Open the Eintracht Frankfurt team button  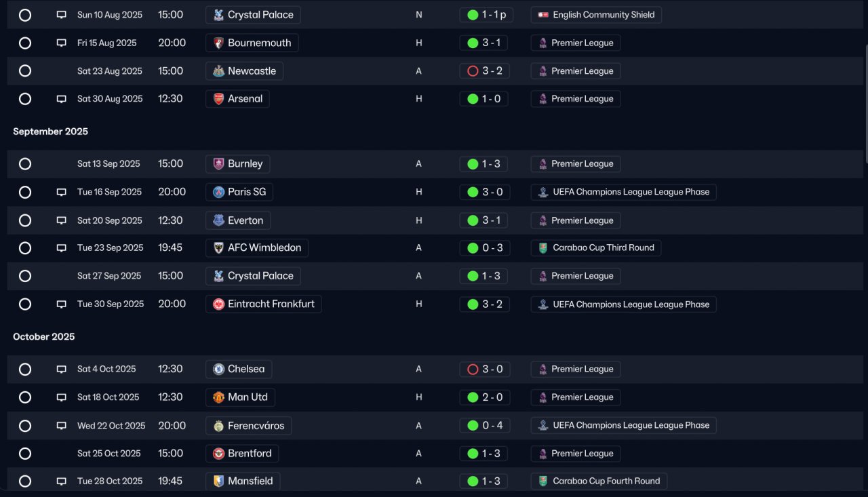click(263, 304)
